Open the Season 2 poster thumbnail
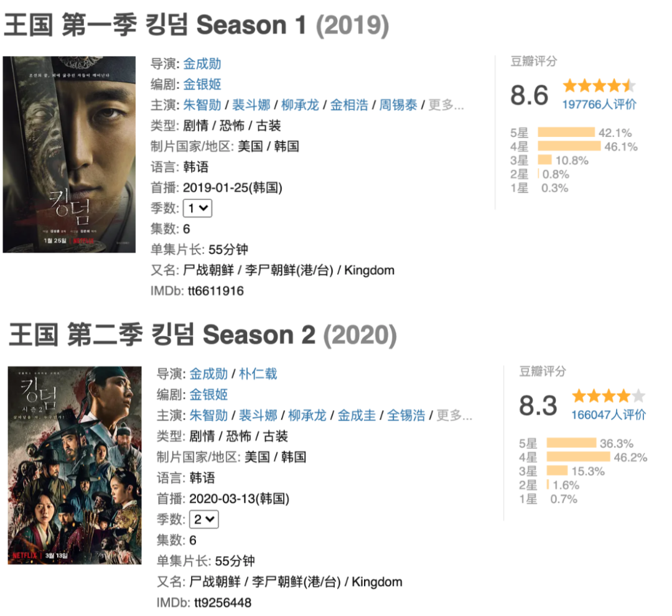This screenshot has height=616, width=672. [75, 465]
